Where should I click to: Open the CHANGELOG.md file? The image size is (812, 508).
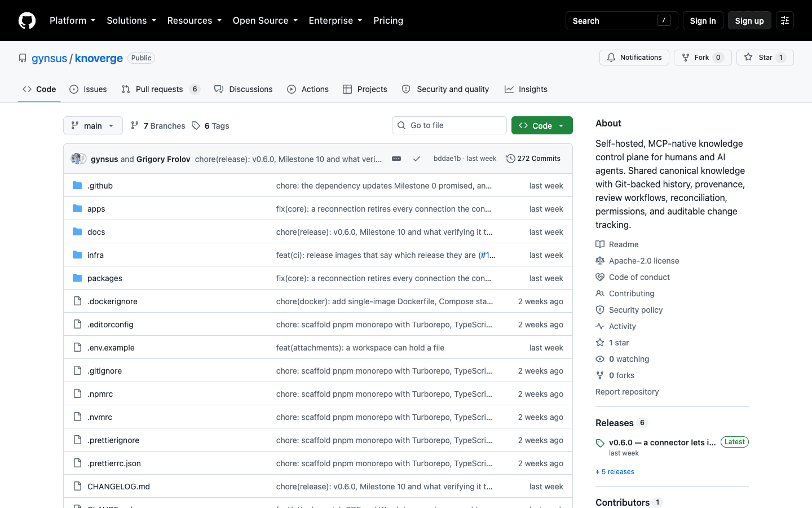click(118, 487)
